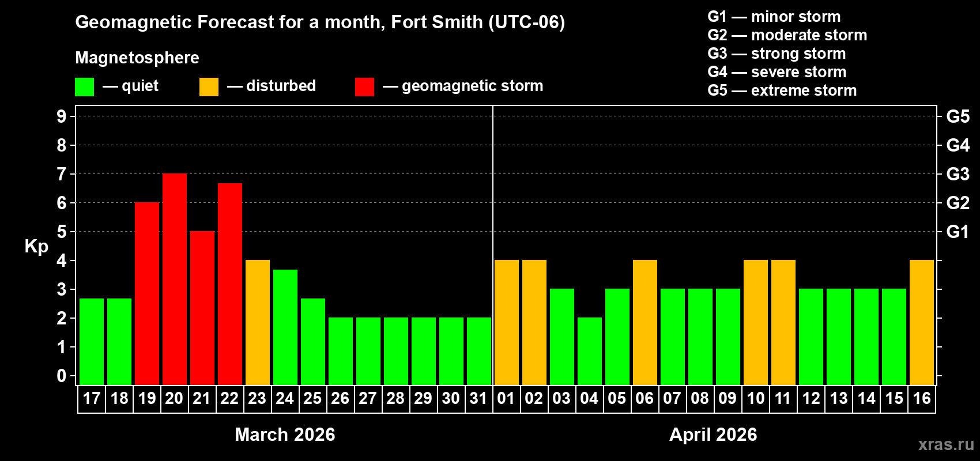
Task: Select the April 04 green bar
Action: 590,352
